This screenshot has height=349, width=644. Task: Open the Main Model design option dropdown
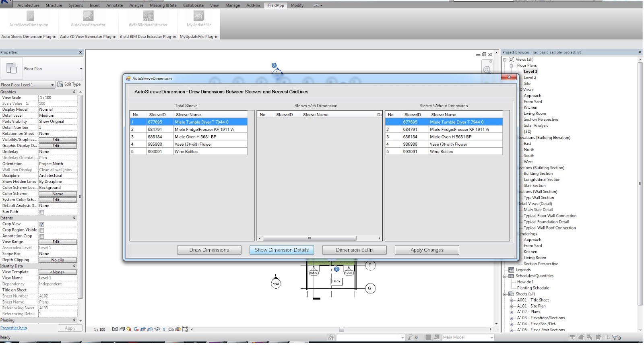pos(492,337)
